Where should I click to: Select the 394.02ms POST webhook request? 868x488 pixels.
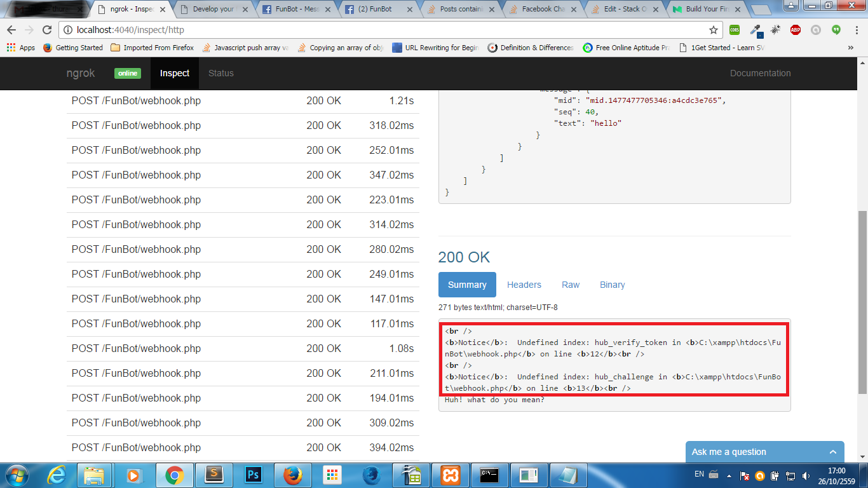click(243, 448)
